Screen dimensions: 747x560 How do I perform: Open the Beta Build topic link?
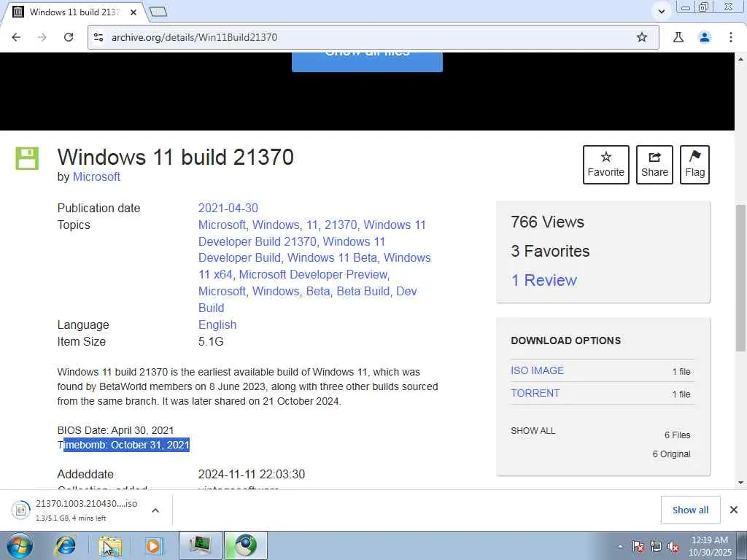pos(363,292)
